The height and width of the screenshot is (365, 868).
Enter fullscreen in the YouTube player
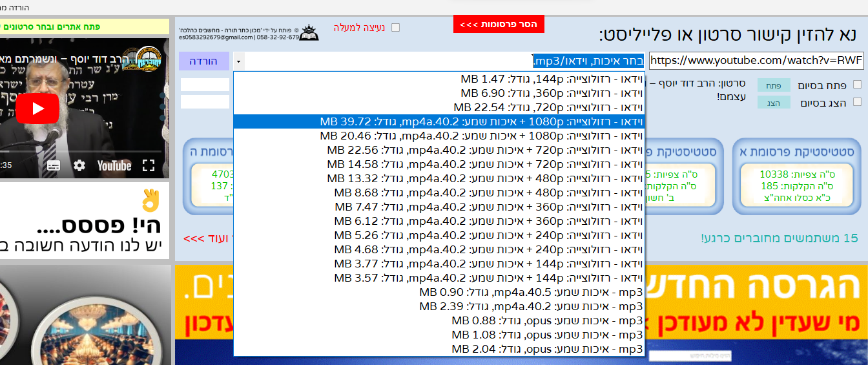tap(149, 165)
